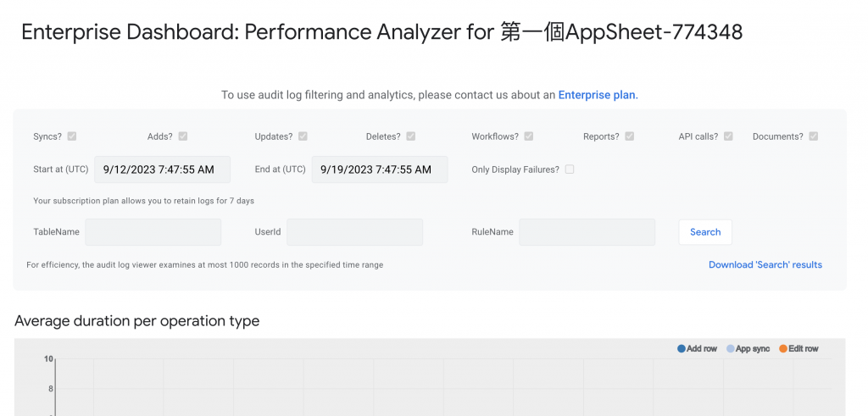This screenshot has width=868, height=416.
Task: Toggle the Workflows checkbox
Action: pos(528,136)
